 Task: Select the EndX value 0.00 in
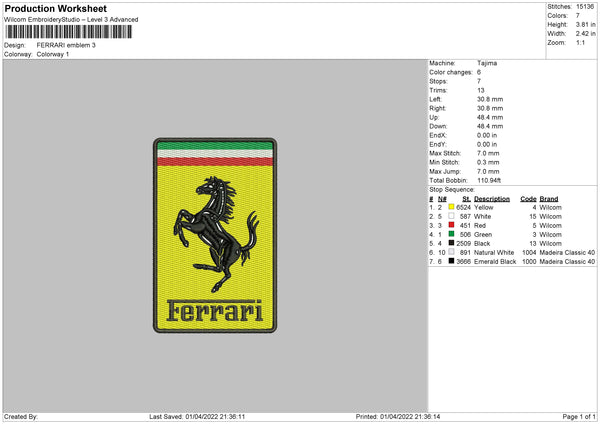487,135
